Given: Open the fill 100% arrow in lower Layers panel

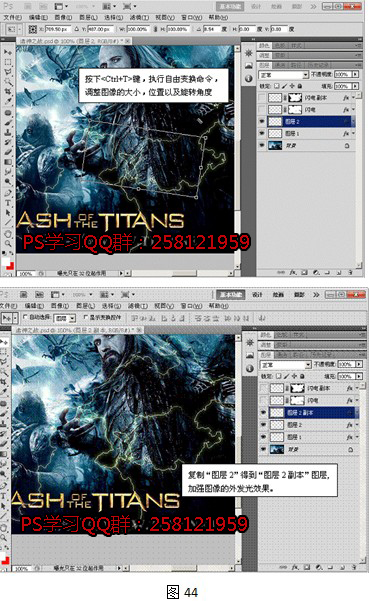Looking at the screenshot, I should (359, 376).
